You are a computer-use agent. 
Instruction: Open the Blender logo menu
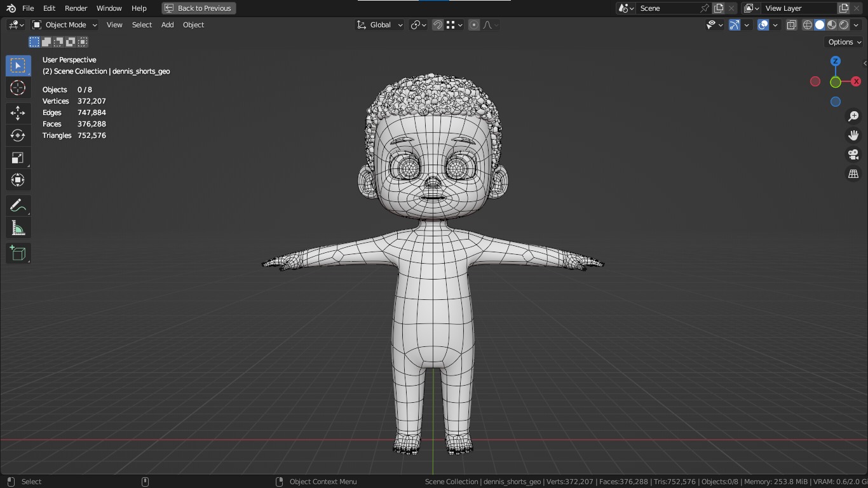11,8
